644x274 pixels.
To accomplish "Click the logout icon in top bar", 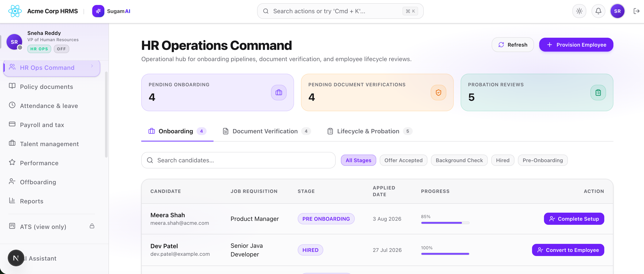I will point(636,11).
